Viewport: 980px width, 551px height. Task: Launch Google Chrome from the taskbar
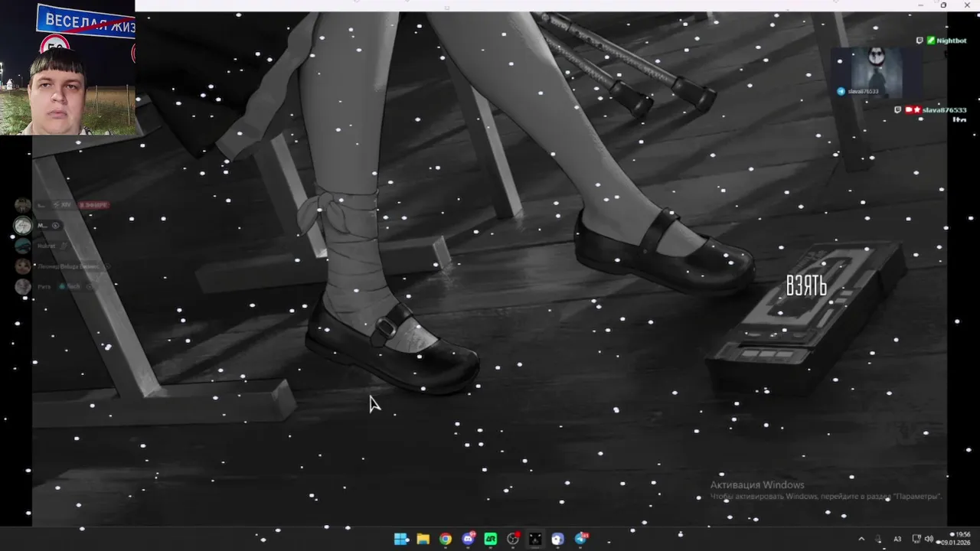tap(446, 539)
